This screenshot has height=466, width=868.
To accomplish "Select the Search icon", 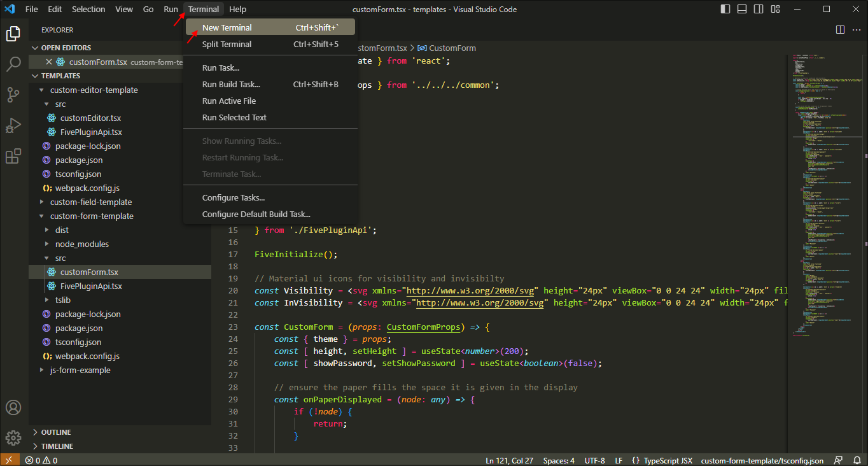I will [x=13, y=64].
